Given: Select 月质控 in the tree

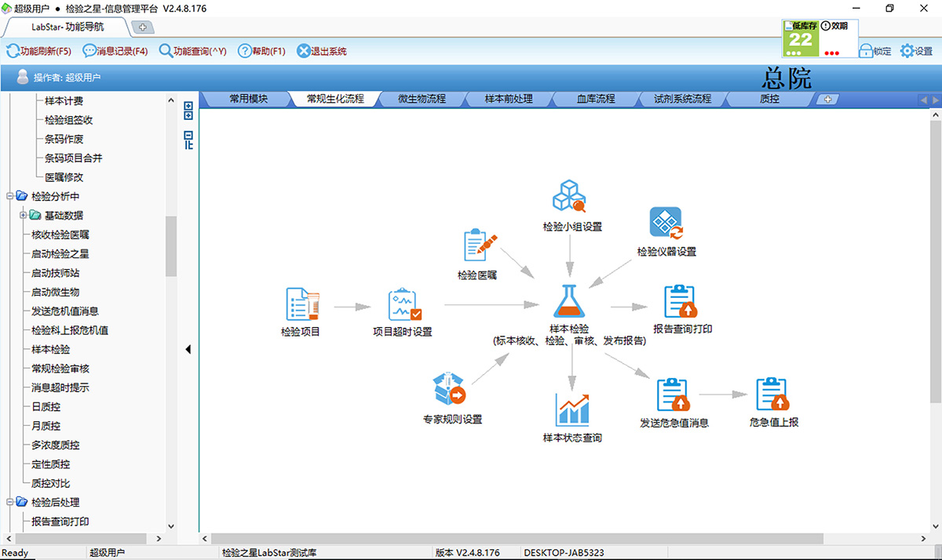Looking at the screenshot, I should click(x=46, y=426).
